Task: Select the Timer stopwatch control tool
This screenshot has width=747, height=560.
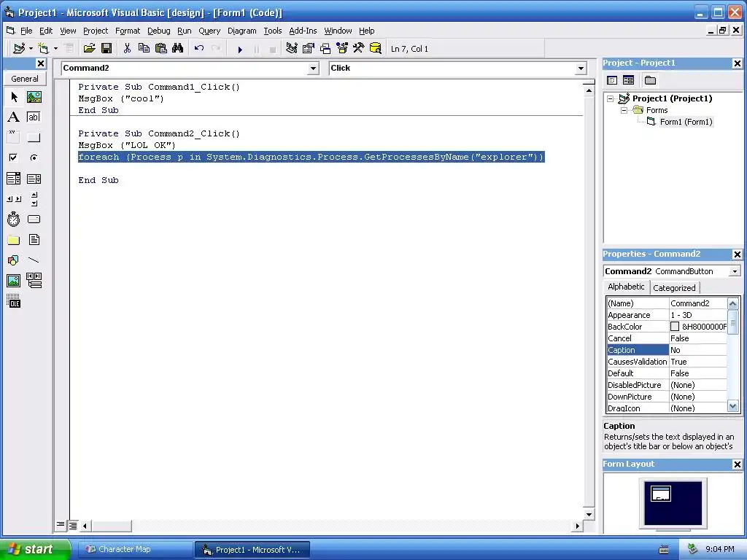Action: (14, 219)
